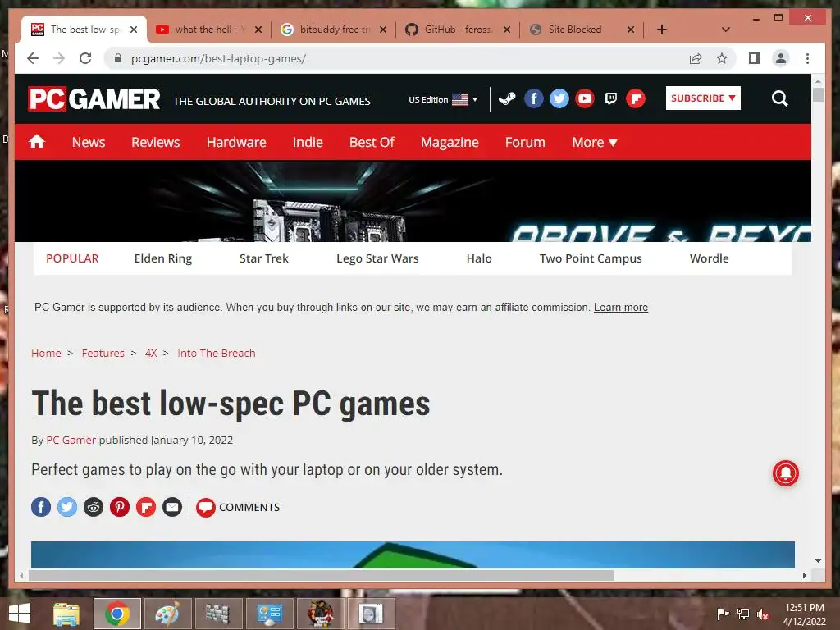The image size is (840, 630).
Task: Open Paint from the taskbar
Action: pos(167,614)
